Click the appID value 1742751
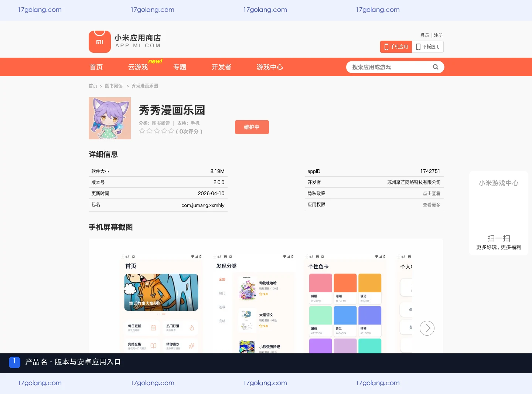Viewport: 532px width, 394px height. click(430, 171)
